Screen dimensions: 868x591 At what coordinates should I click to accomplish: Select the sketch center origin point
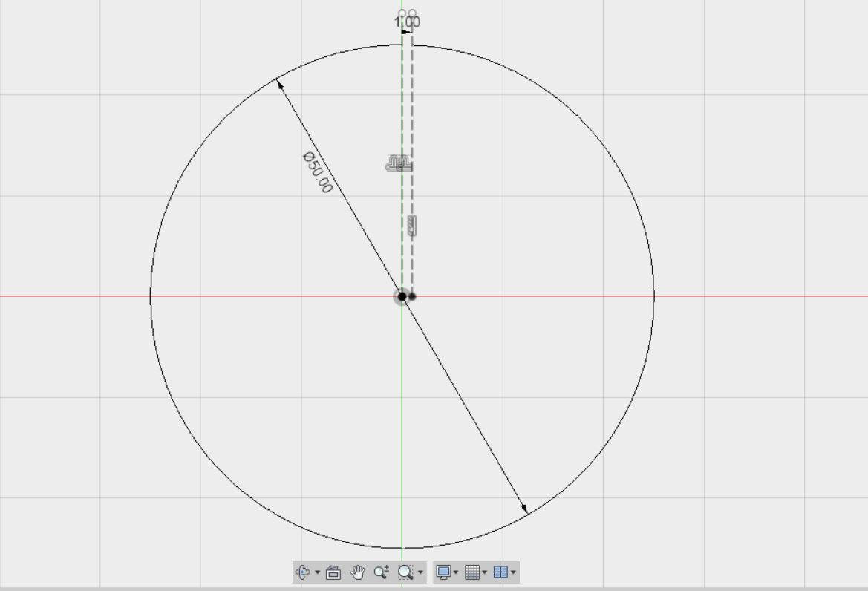coord(401,296)
